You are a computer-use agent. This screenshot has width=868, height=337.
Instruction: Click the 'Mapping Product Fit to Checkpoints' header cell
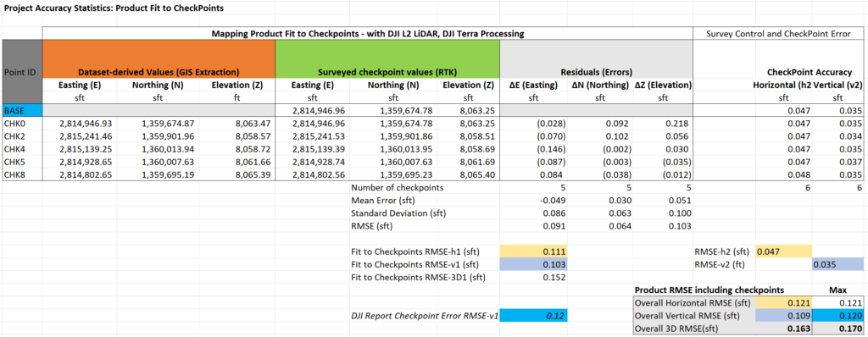[368, 34]
